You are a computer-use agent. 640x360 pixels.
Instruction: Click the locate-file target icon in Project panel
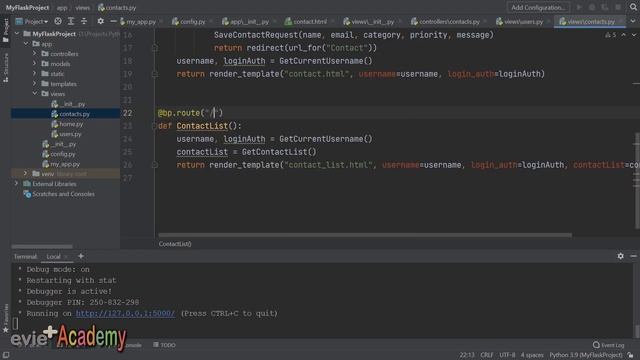[58, 21]
